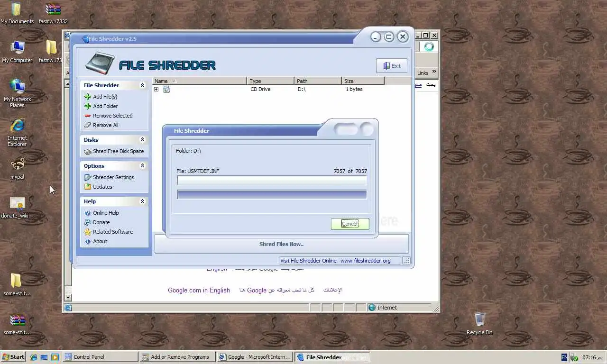This screenshot has width=607, height=364.
Task: Click the Shred Free Disk Space drive icon
Action: point(88,152)
